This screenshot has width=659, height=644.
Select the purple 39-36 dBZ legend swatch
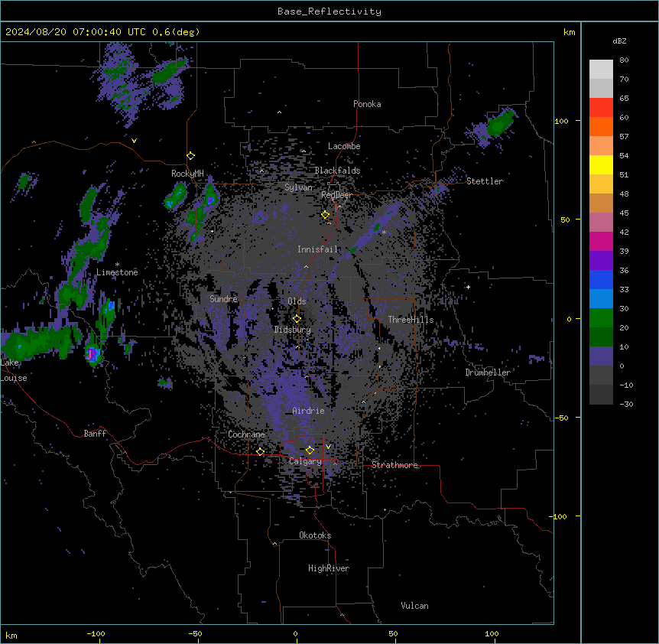point(601,260)
